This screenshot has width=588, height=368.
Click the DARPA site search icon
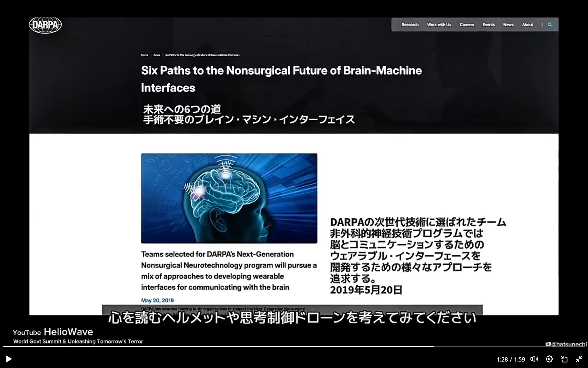(x=550, y=25)
